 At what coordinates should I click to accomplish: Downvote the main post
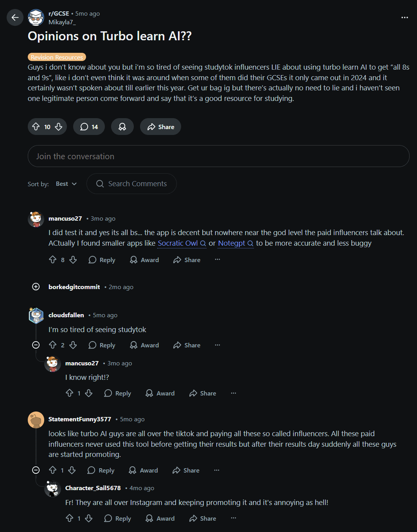[x=59, y=127]
